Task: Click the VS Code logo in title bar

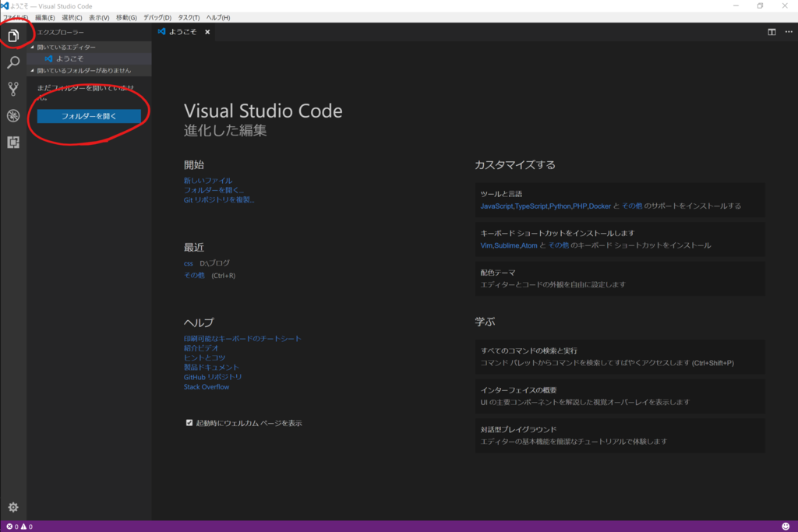Action: click(5, 6)
